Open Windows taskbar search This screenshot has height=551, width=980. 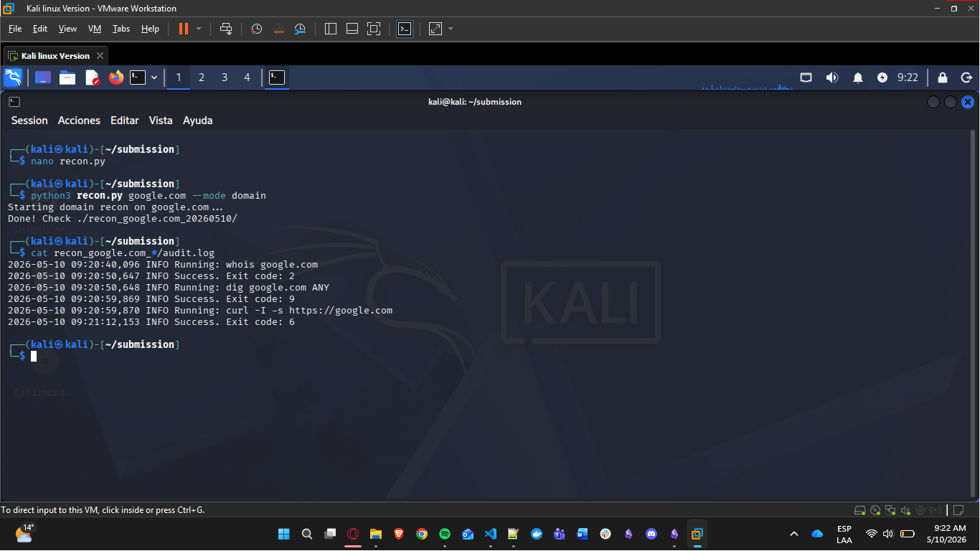[x=307, y=534]
